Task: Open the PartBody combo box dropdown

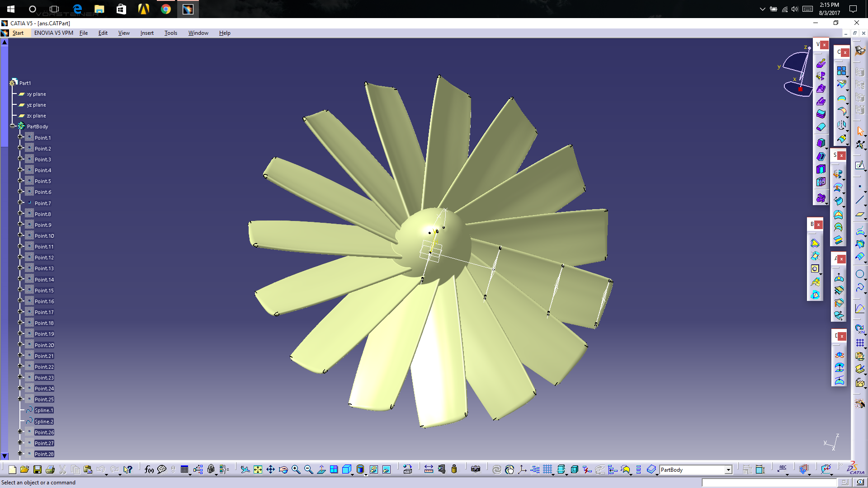Action: coord(728,470)
